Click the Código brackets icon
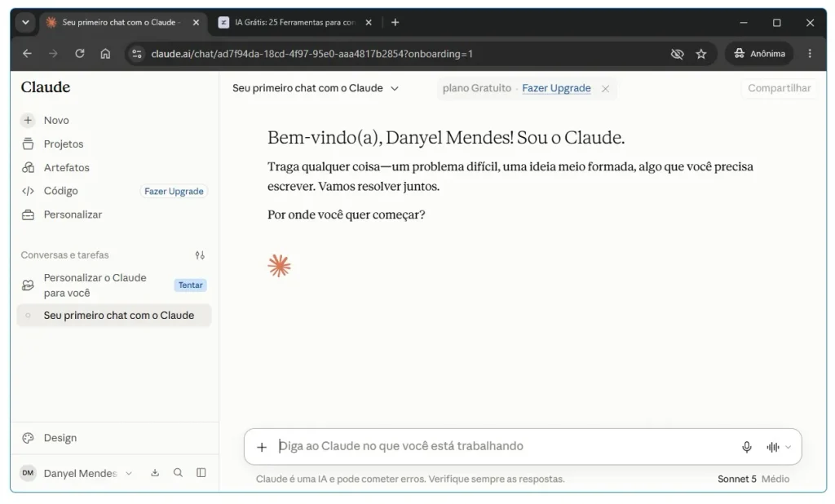The width and height of the screenshot is (835, 504). (28, 191)
